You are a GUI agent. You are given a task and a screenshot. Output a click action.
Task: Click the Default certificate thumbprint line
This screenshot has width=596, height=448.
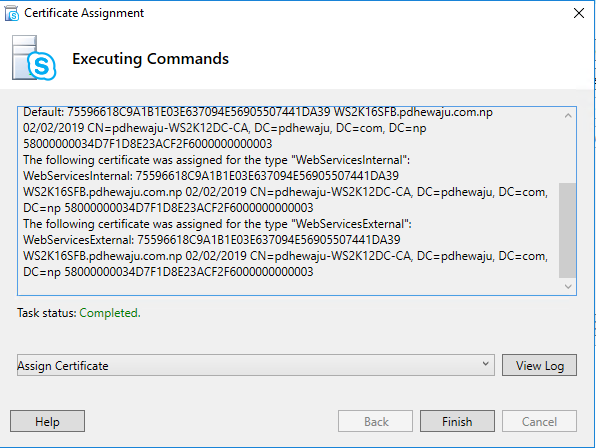(258, 112)
